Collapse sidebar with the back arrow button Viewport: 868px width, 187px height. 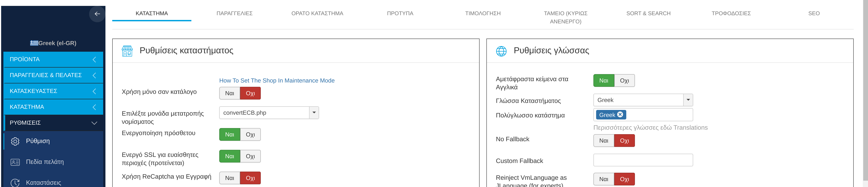pyautogui.click(x=97, y=14)
